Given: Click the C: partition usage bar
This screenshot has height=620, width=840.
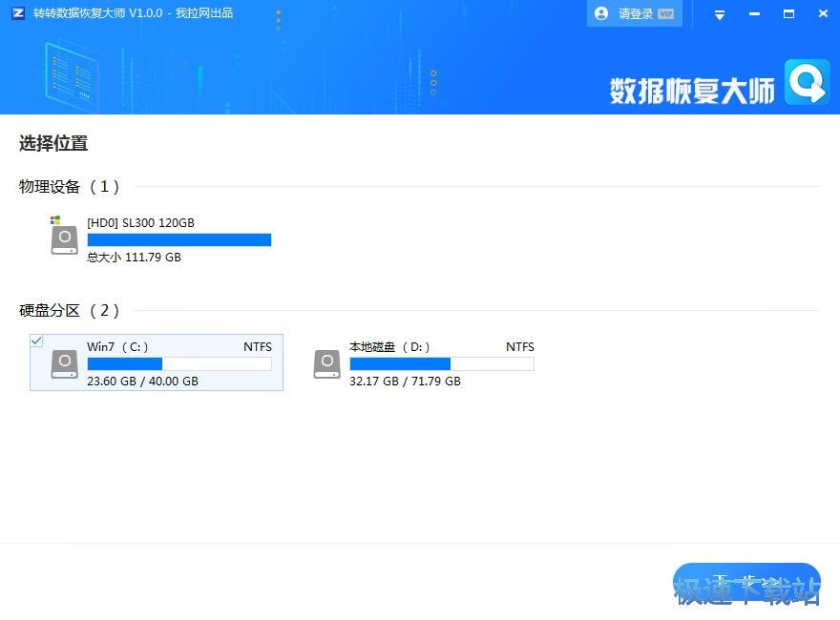Looking at the screenshot, I should (178, 364).
